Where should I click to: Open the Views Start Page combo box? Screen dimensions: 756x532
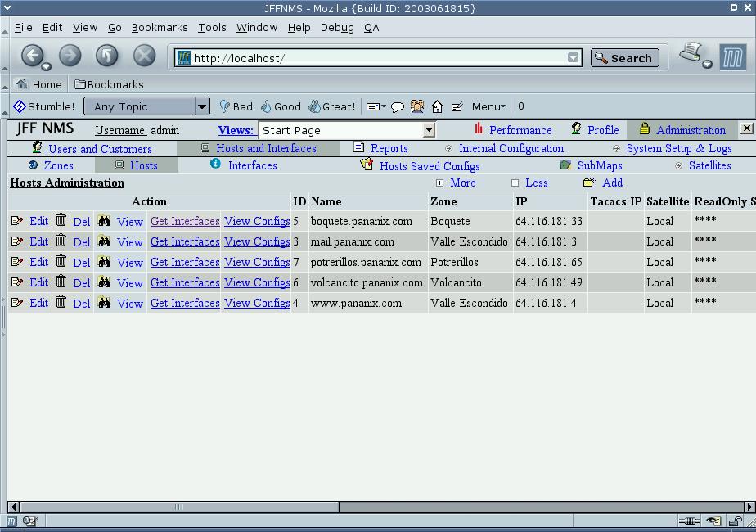(x=347, y=130)
